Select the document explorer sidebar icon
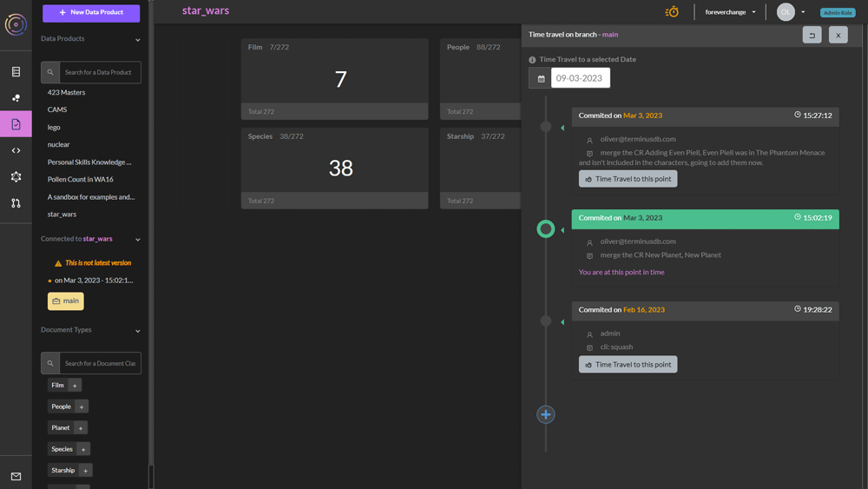868x489 pixels. 16,124
